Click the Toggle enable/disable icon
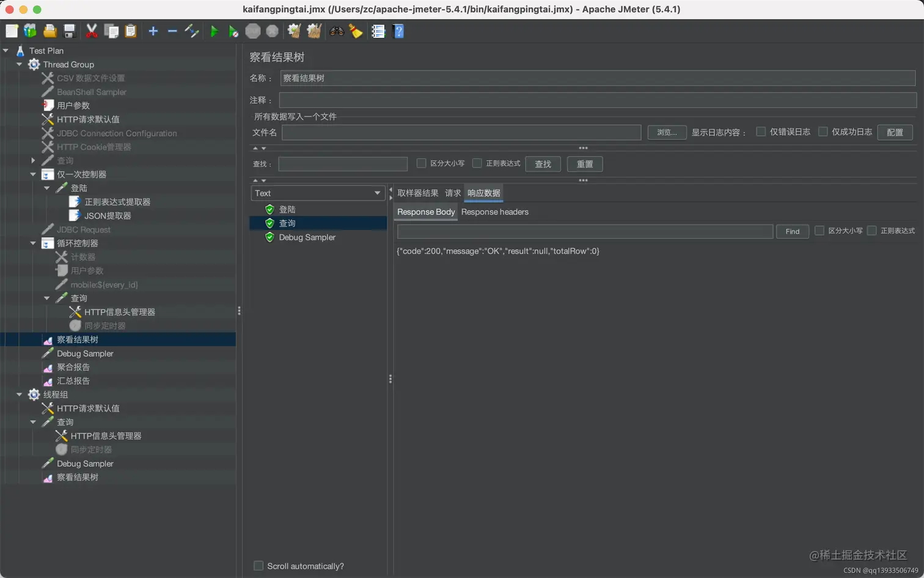The image size is (924, 578). pyautogui.click(x=192, y=31)
